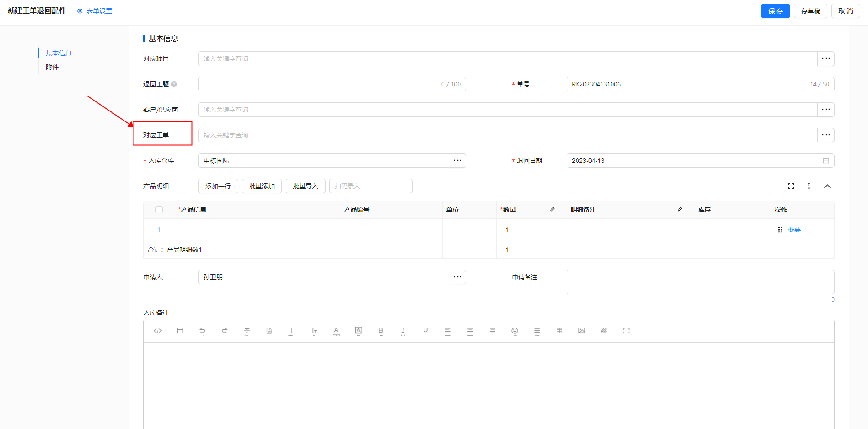Viewport: 868px width, 429px height.
Task: Collapse the 产品明细 section chevron
Action: pyautogui.click(x=827, y=186)
